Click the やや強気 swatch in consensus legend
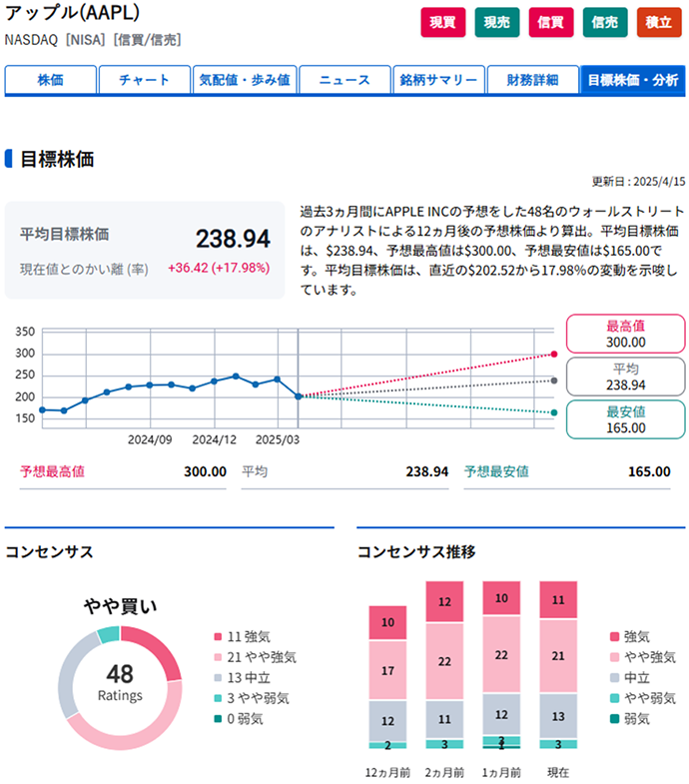This screenshot has height=784, width=689. 218,657
